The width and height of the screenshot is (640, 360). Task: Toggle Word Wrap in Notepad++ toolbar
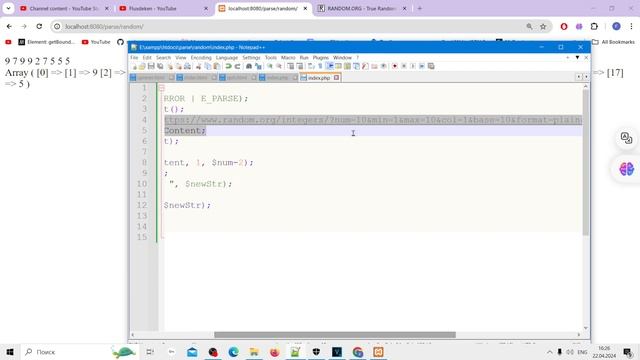coord(311,66)
